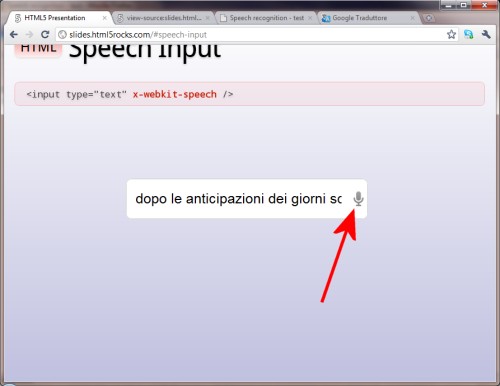
Task: Switch to view-source slides.html tab
Action: 163,18
